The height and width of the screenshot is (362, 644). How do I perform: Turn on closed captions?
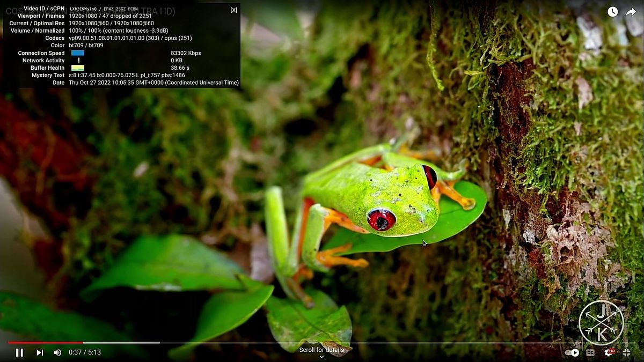click(590, 352)
